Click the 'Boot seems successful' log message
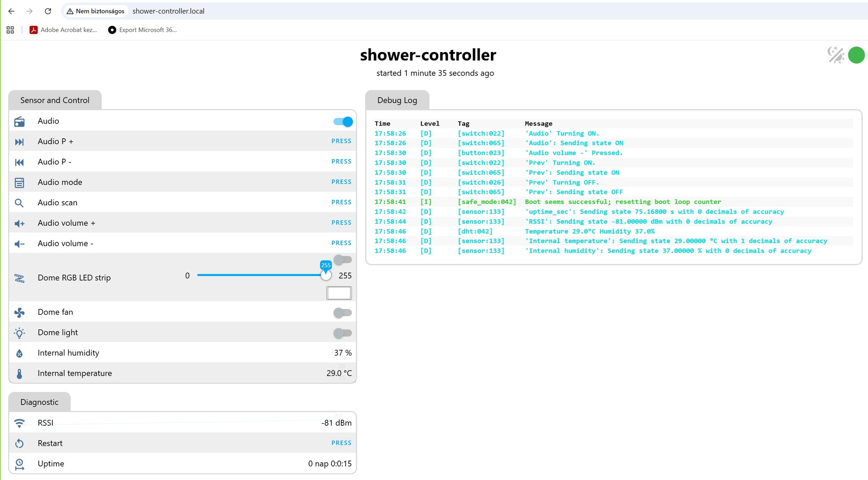Viewport: 868px width, 480px height. (x=623, y=202)
